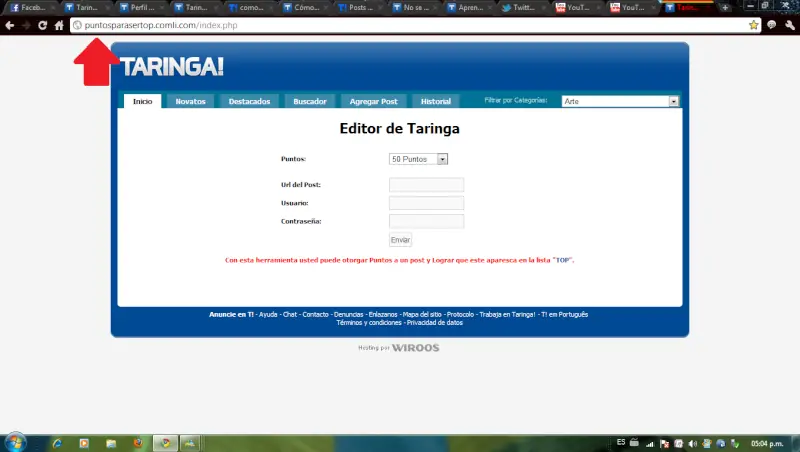Open the browser home page icon

59,25
